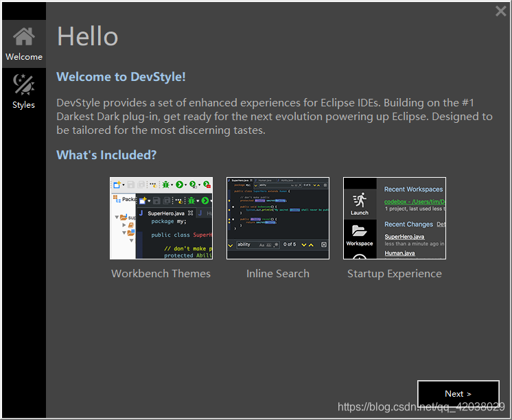Open the Startup Experience preview thumbnail

395,218
